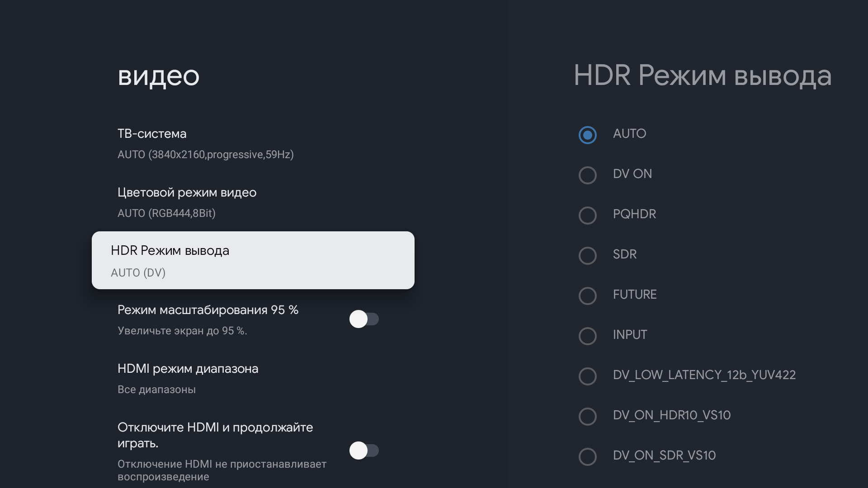This screenshot has width=868, height=488.
Task: Click the Режим масштабирования 95 % label
Action: pos(208,310)
